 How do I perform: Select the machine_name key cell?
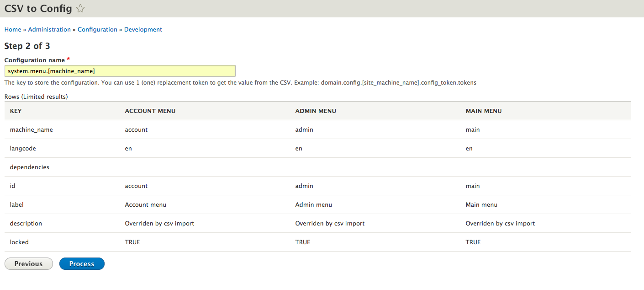[x=32, y=129]
